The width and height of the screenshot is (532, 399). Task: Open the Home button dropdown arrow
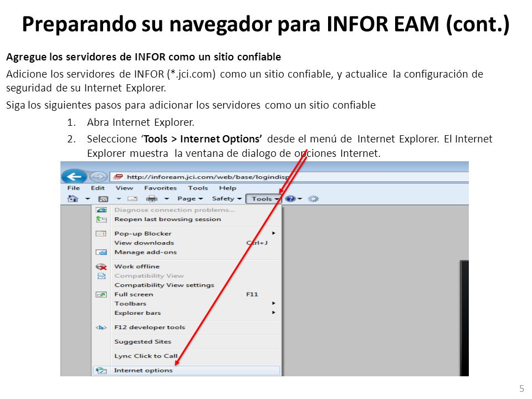88,199
